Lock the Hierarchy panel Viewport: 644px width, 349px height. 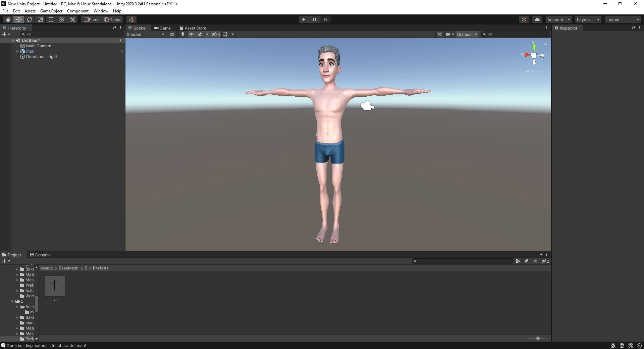114,28
